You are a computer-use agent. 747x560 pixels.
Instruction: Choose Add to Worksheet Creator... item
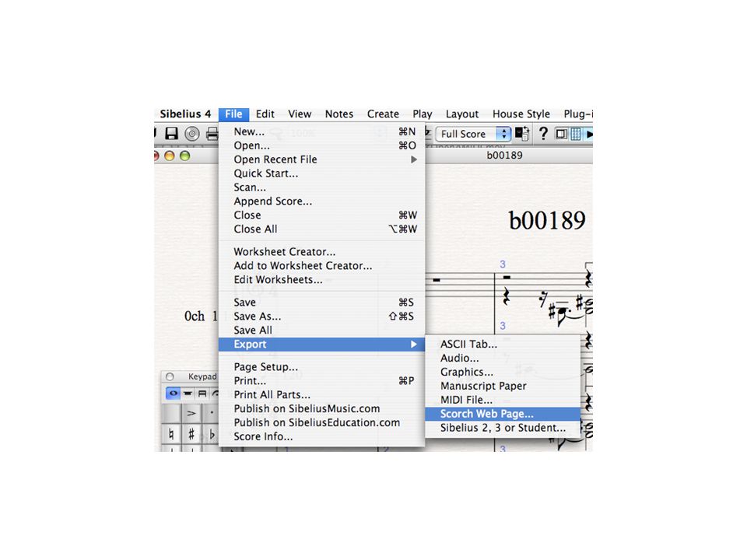pyautogui.click(x=321, y=266)
